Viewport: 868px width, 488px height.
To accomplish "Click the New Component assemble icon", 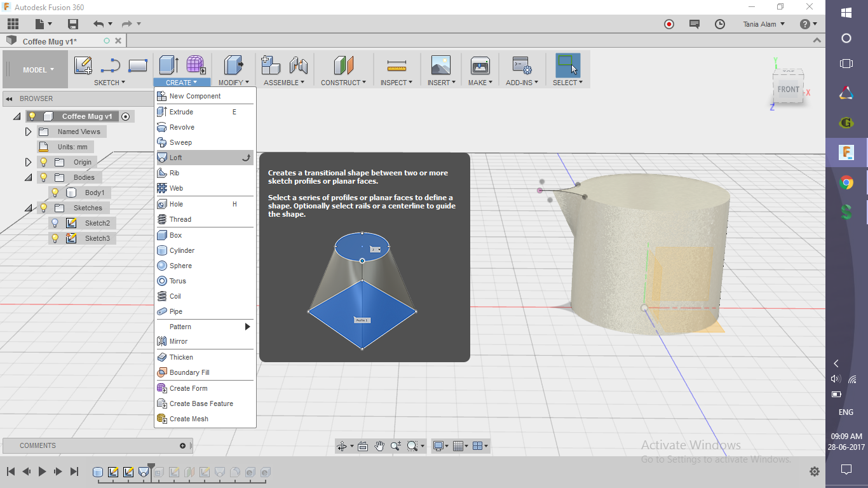I will click(271, 65).
